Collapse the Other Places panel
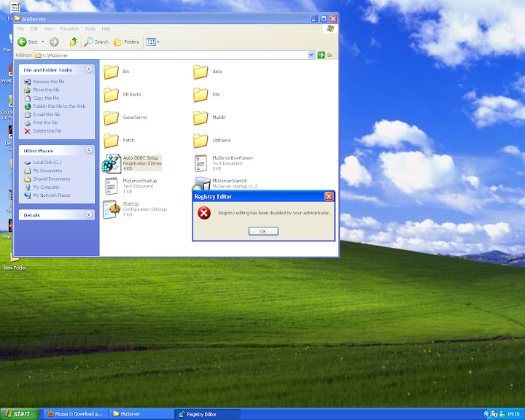The width and height of the screenshot is (525, 420). [x=89, y=150]
